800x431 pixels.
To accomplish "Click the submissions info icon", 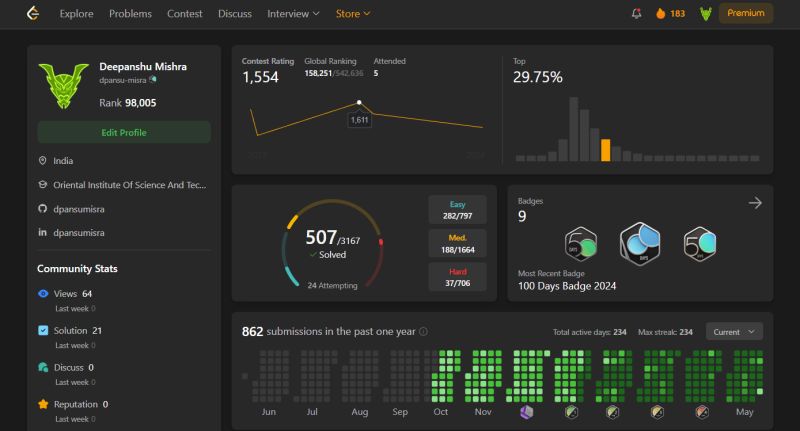I will click(x=423, y=332).
